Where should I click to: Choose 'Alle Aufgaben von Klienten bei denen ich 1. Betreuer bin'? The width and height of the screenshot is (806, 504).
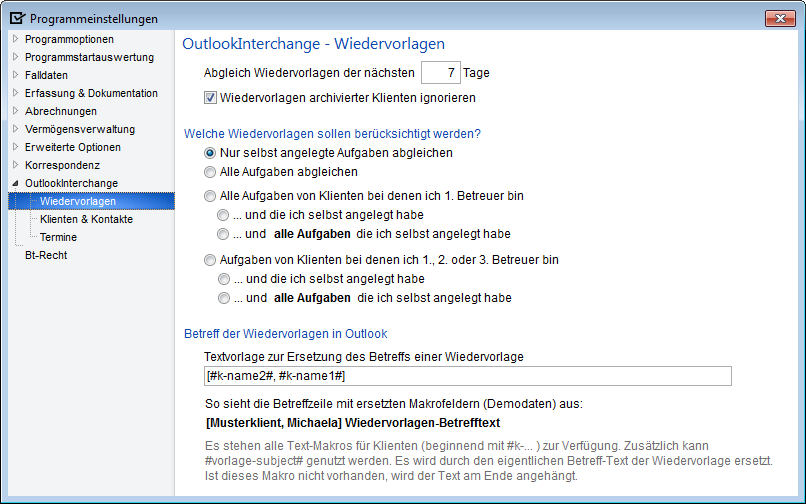(x=210, y=196)
